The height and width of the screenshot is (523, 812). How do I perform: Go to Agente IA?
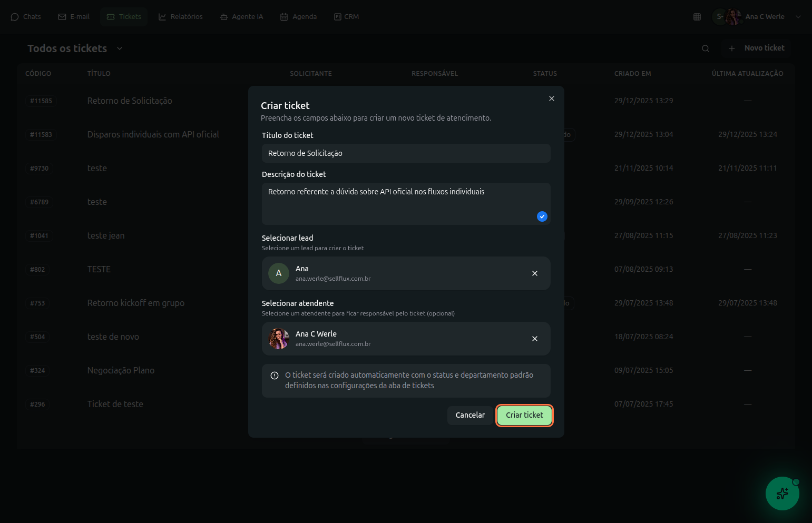(241, 17)
